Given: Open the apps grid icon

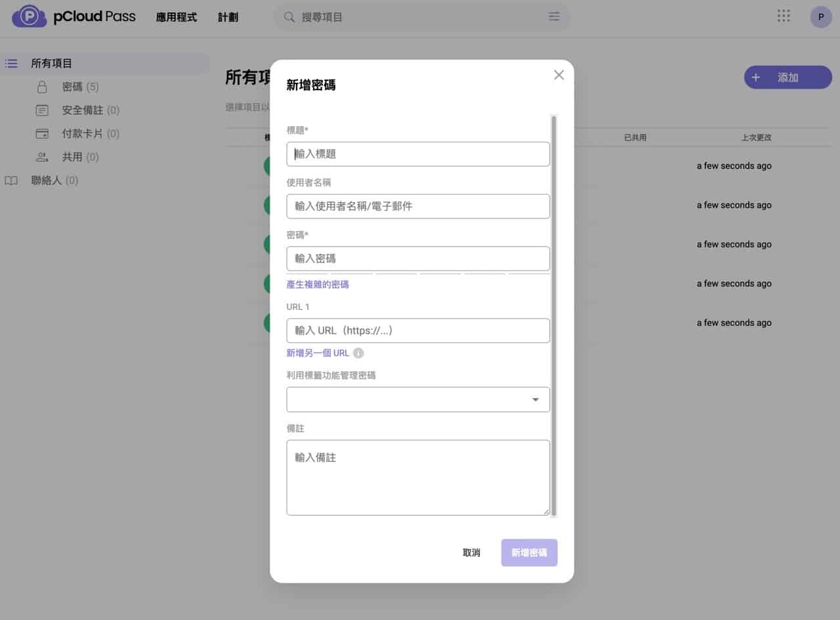Looking at the screenshot, I should pyautogui.click(x=784, y=16).
